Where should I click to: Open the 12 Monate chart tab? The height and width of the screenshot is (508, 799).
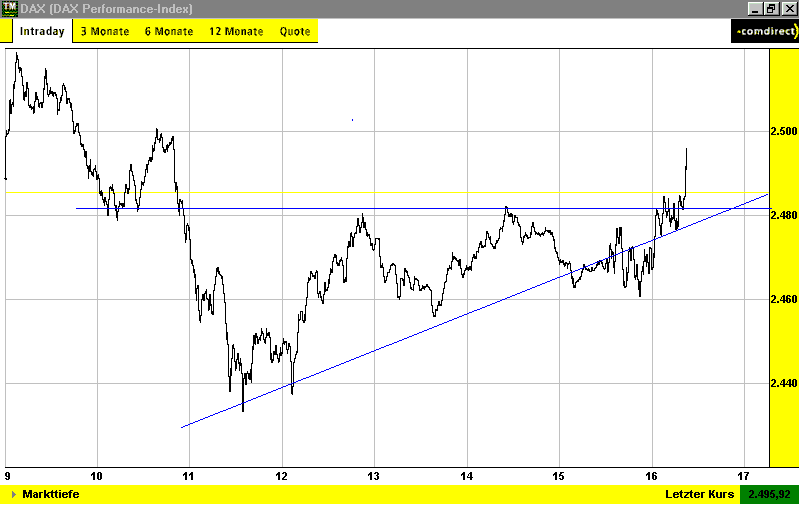click(236, 32)
